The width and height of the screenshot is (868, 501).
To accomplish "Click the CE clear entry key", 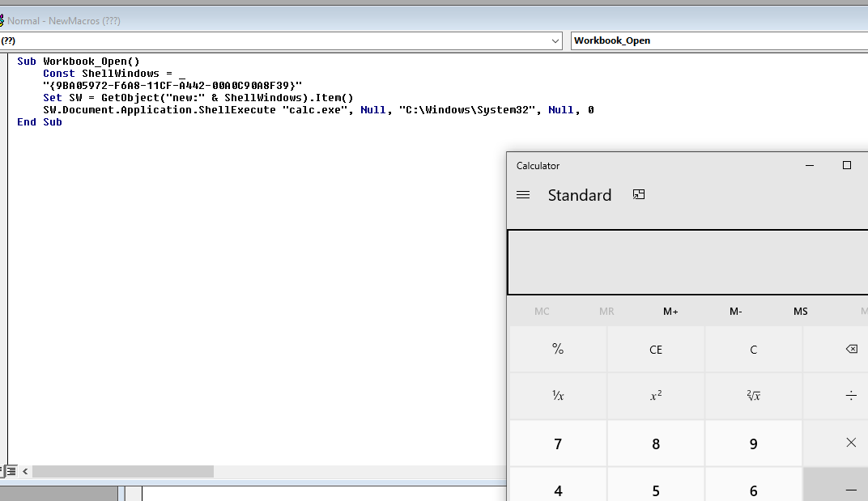I will point(655,349).
